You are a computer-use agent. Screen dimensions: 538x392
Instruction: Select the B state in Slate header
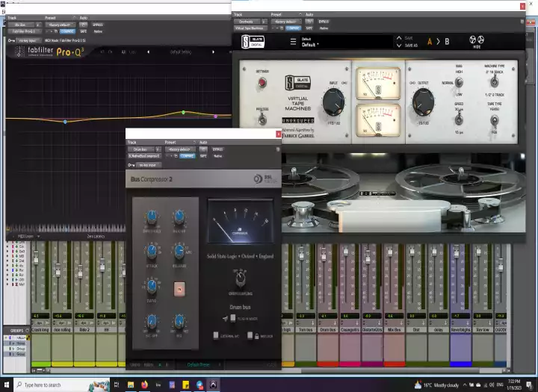447,42
